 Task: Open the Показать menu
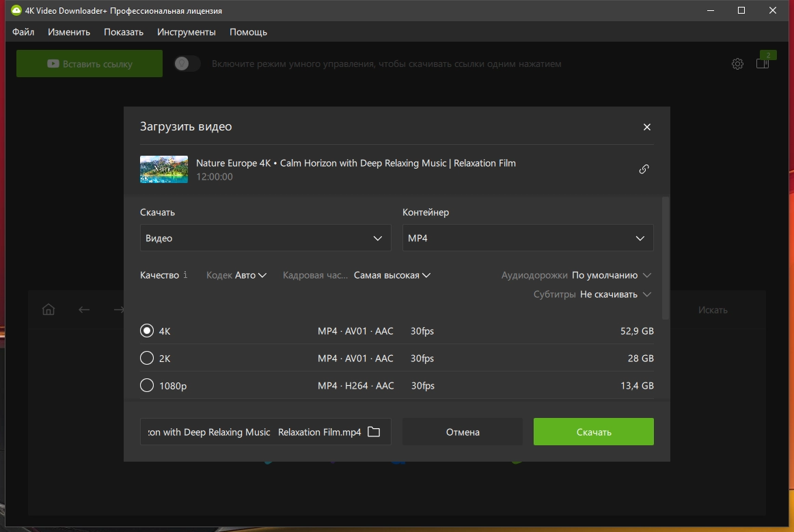pyautogui.click(x=124, y=32)
